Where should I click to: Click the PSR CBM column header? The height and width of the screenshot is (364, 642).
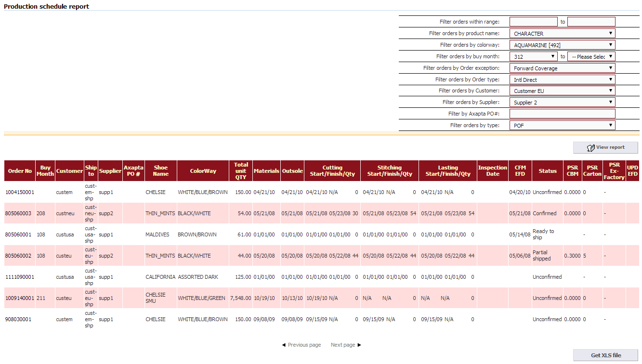tap(572, 171)
